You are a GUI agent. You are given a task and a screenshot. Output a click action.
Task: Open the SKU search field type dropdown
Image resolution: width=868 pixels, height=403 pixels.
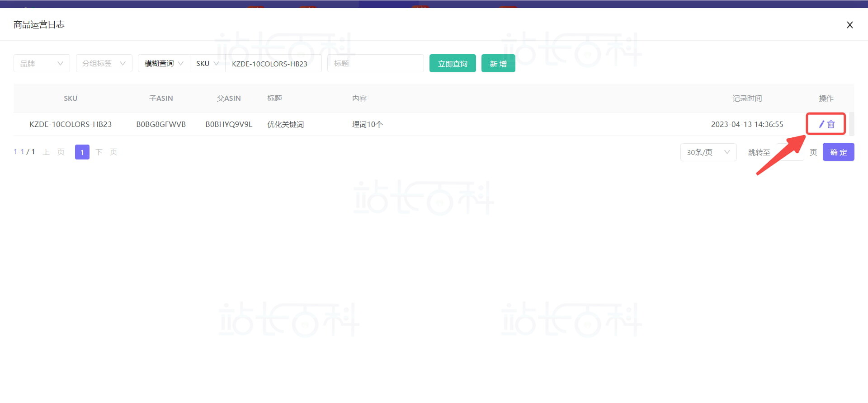click(x=208, y=63)
